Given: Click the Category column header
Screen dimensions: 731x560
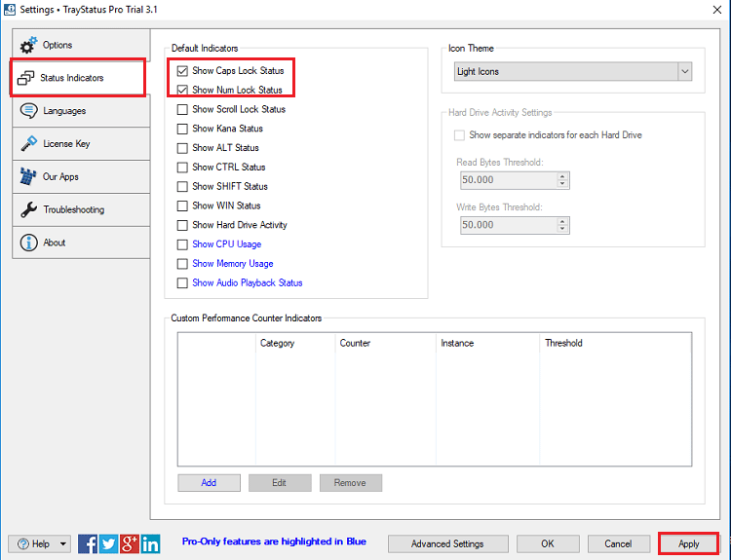Looking at the screenshot, I should click(295, 344).
